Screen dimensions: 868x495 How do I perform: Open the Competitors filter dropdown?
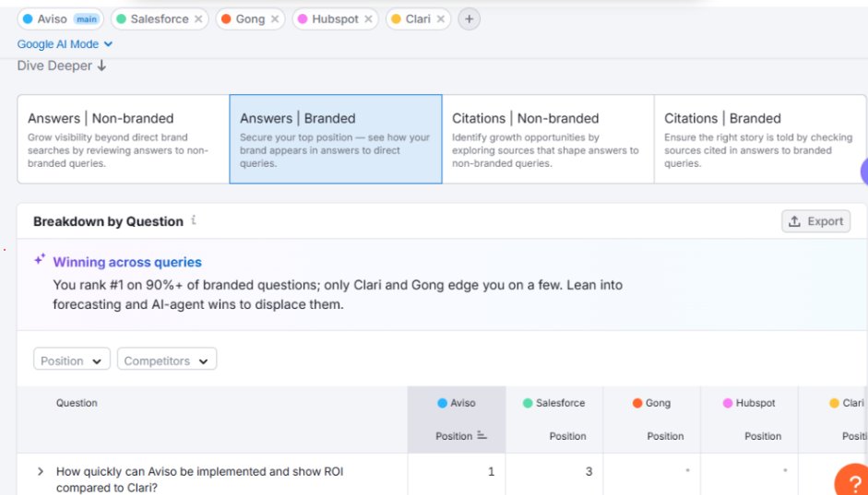click(x=167, y=360)
